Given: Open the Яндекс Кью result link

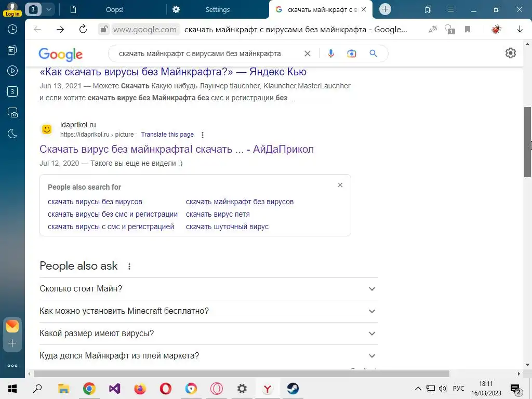Looking at the screenshot, I should click(173, 72).
